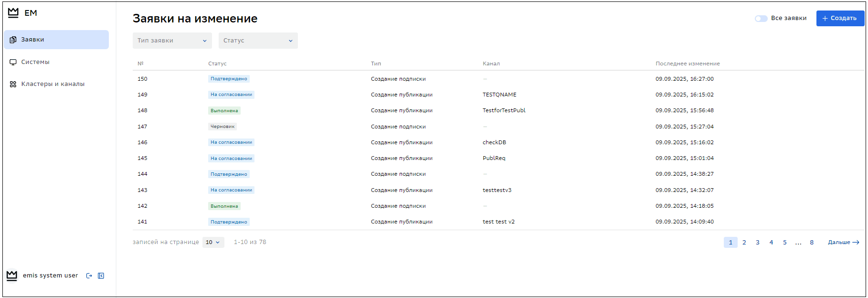Click the checkDB channel cell
The image size is (868, 298).
coord(494,142)
